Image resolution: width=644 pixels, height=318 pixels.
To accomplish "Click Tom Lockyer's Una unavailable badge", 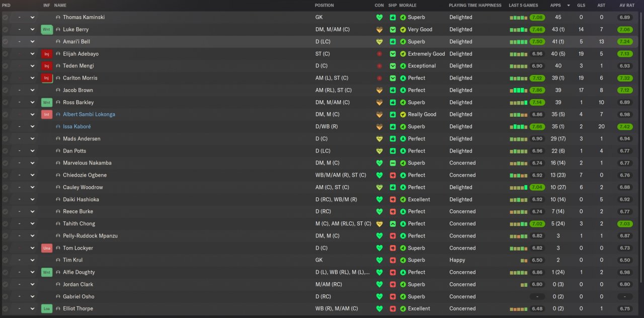I will [x=47, y=248].
